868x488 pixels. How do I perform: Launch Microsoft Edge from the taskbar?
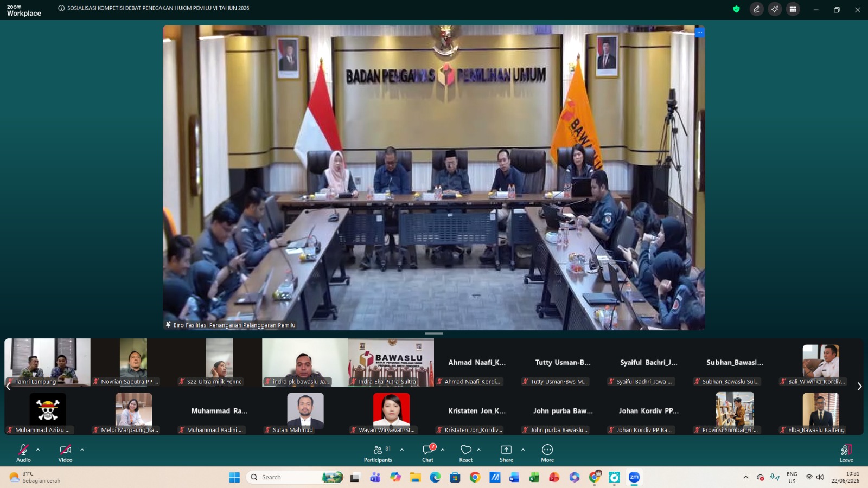[435, 477]
